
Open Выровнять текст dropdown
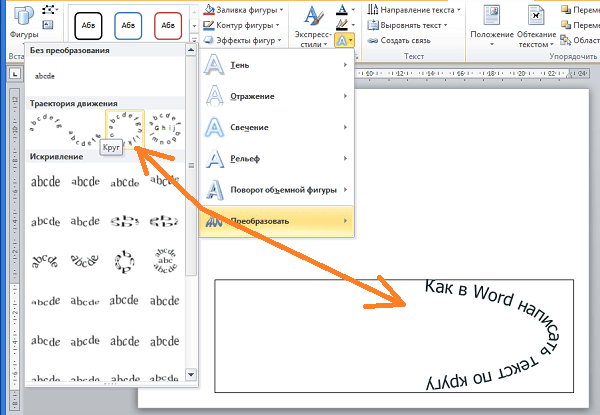(408, 25)
